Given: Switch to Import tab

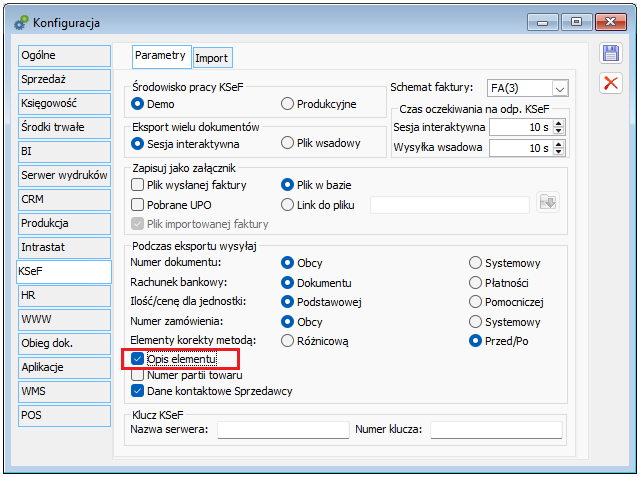Looking at the screenshot, I should (213, 58).
